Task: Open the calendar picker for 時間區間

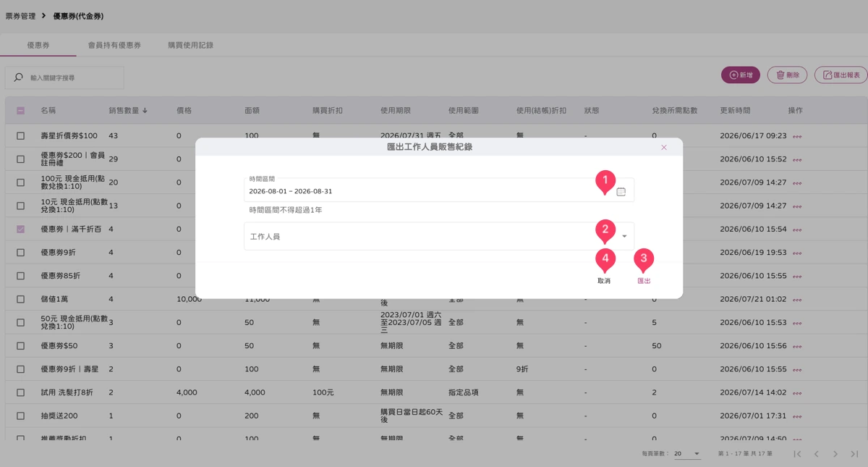Action: coord(621,192)
